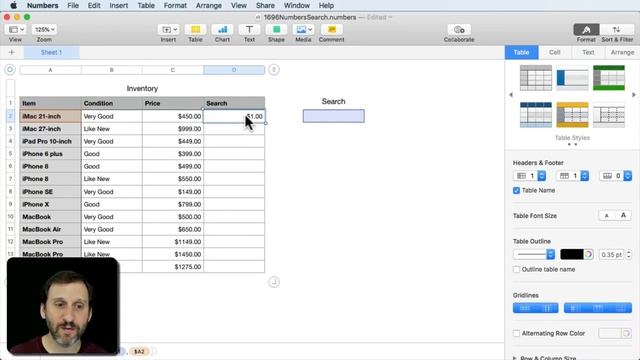The image size is (640, 360).
Task: Open the Sort & Filter panel
Action: pos(617,30)
